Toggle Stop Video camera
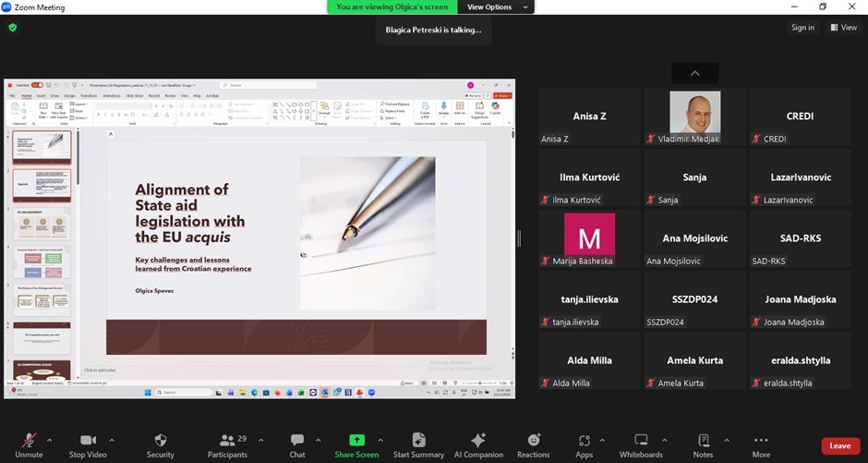 [x=88, y=441]
